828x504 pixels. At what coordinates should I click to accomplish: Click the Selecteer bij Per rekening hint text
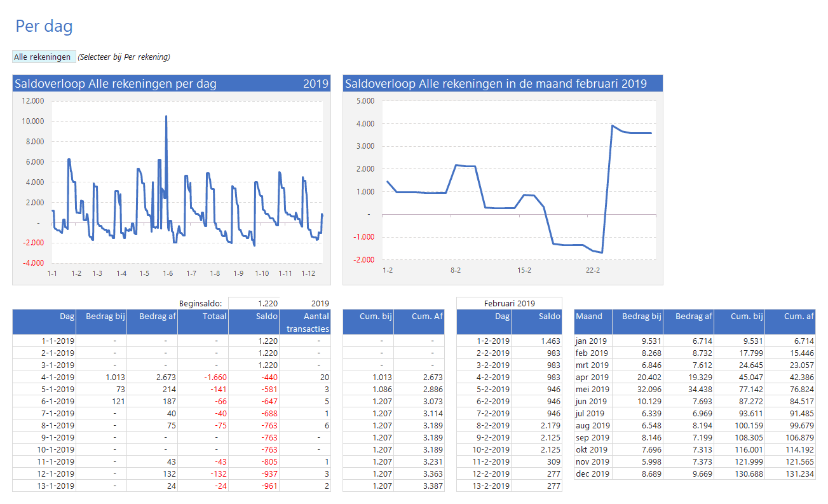point(124,57)
